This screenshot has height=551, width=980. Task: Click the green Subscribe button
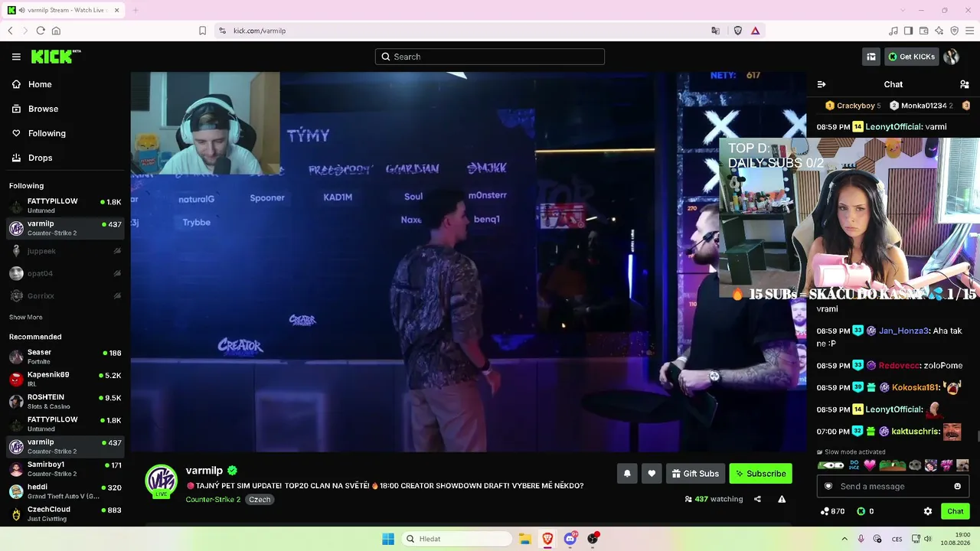(x=760, y=474)
